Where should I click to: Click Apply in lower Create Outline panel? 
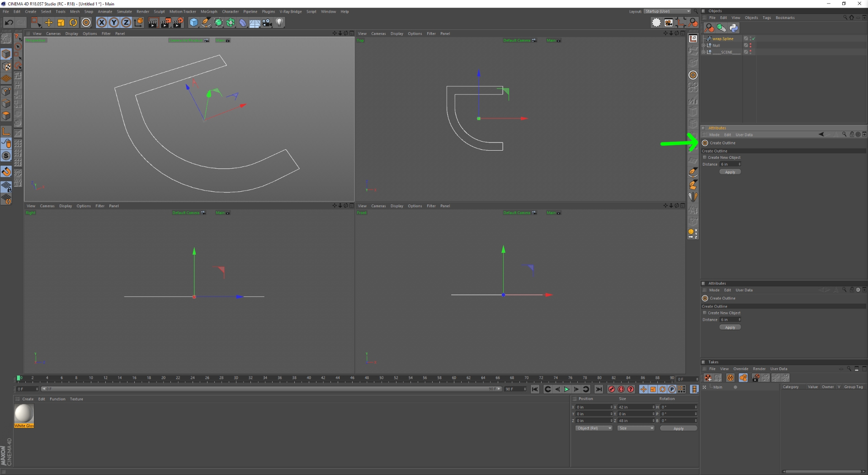pos(730,328)
